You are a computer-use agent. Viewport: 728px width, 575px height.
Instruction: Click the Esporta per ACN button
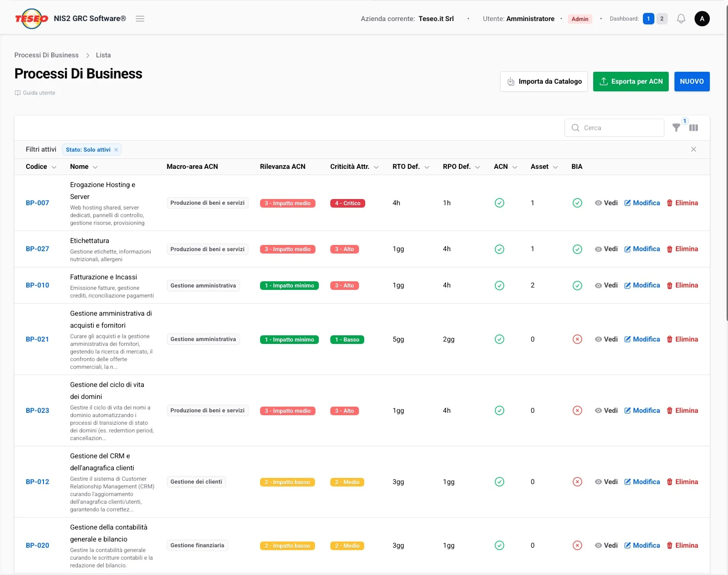coord(631,81)
